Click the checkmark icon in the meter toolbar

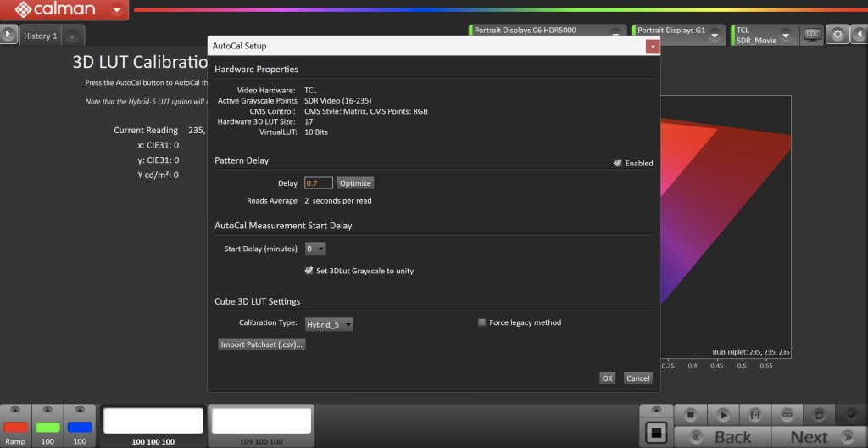tap(853, 414)
